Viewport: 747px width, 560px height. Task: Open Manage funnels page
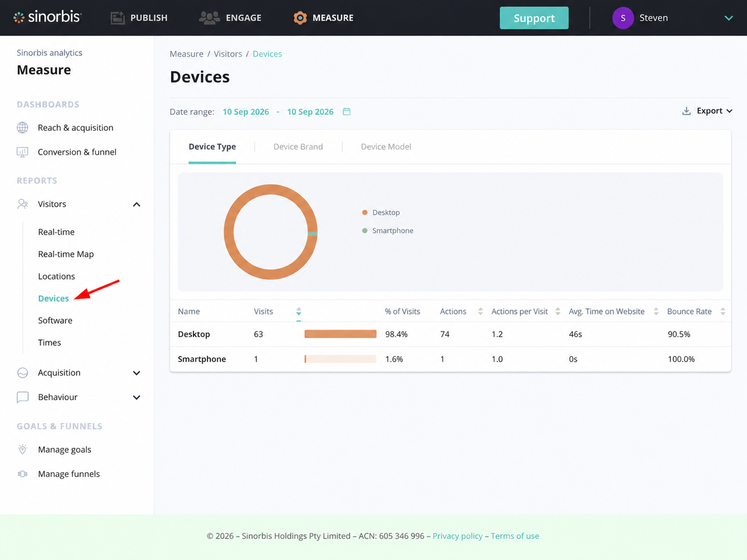coord(69,474)
